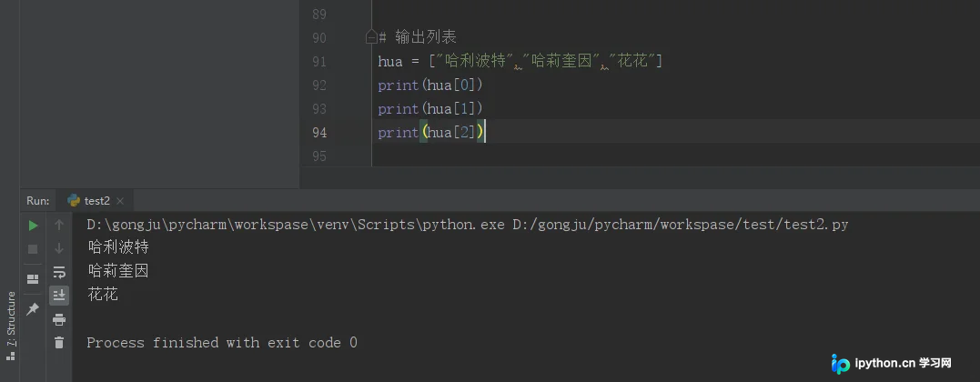The height and width of the screenshot is (382, 980).
Task: Click the test2.py file path in console
Action: (x=680, y=225)
